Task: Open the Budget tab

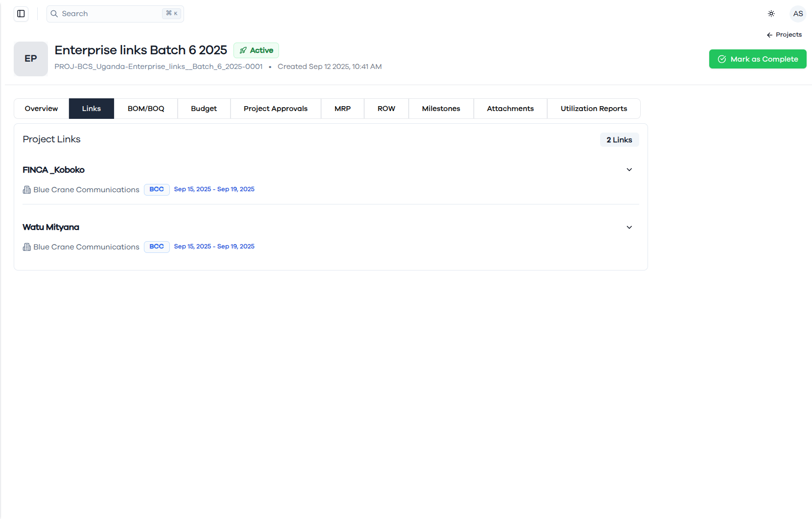Action: (204, 109)
